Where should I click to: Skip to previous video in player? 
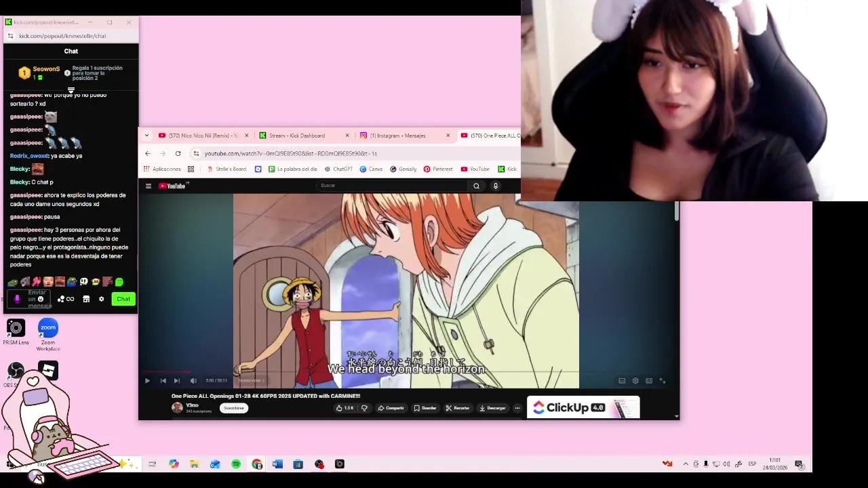click(163, 381)
